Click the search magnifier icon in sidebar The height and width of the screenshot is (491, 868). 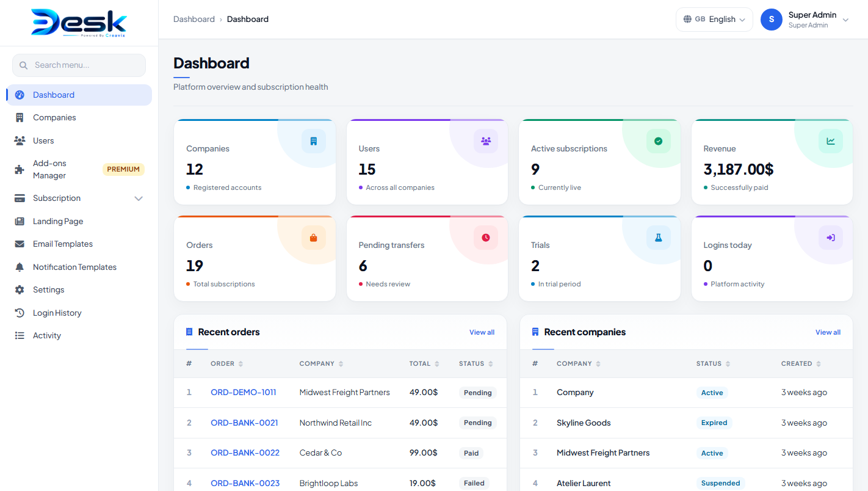pyautogui.click(x=23, y=65)
